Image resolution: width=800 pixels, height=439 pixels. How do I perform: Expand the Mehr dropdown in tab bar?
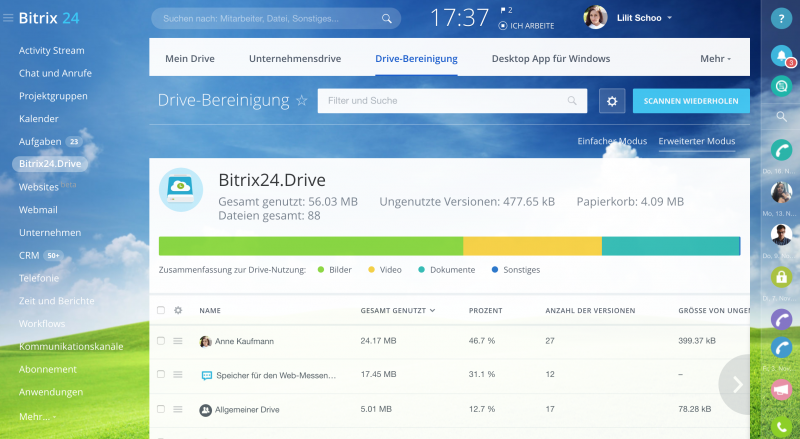click(715, 59)
